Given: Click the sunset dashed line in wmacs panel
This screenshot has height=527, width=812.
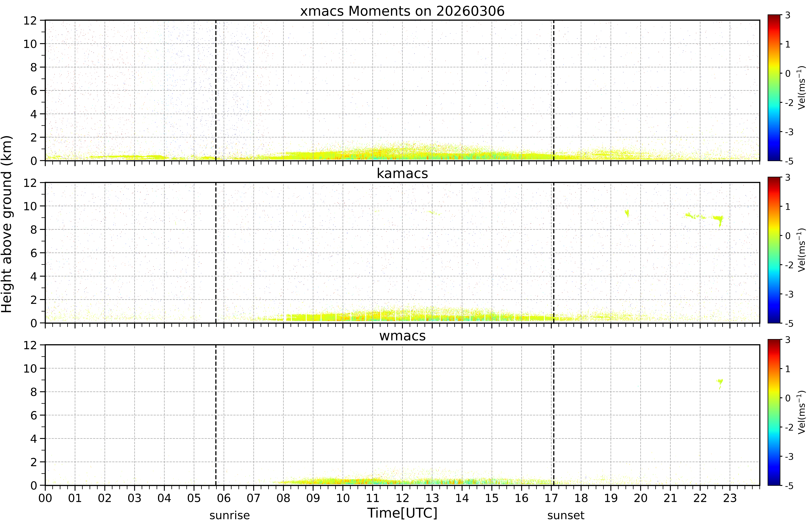Looking at the screenshot, I should [554, 415].
